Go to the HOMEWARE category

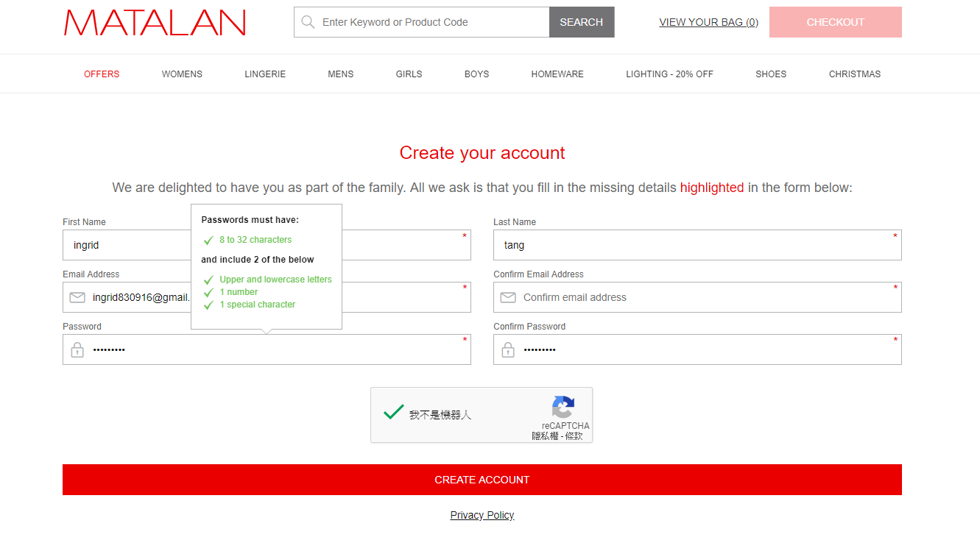click(x=557, y=74)
